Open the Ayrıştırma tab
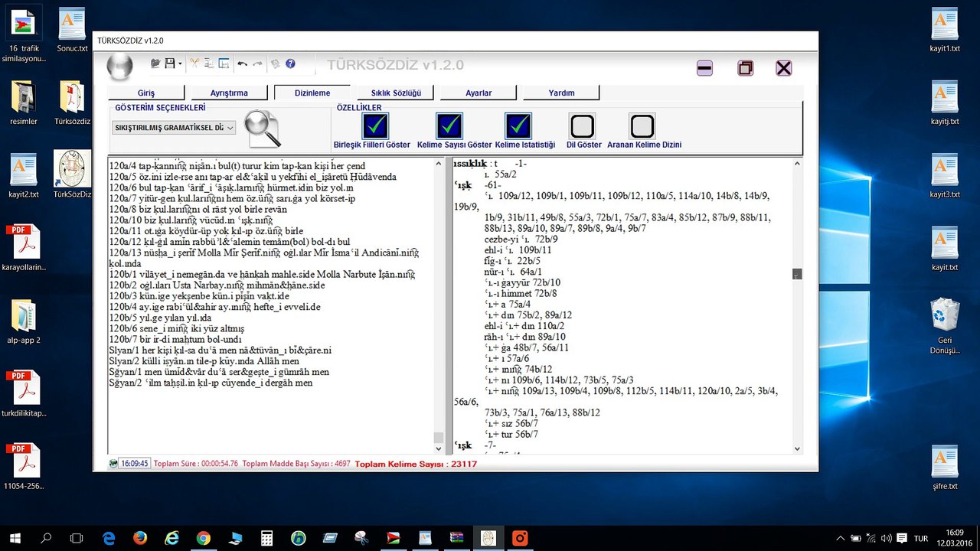This screenshot has width=980, height=551. [229, 93]
